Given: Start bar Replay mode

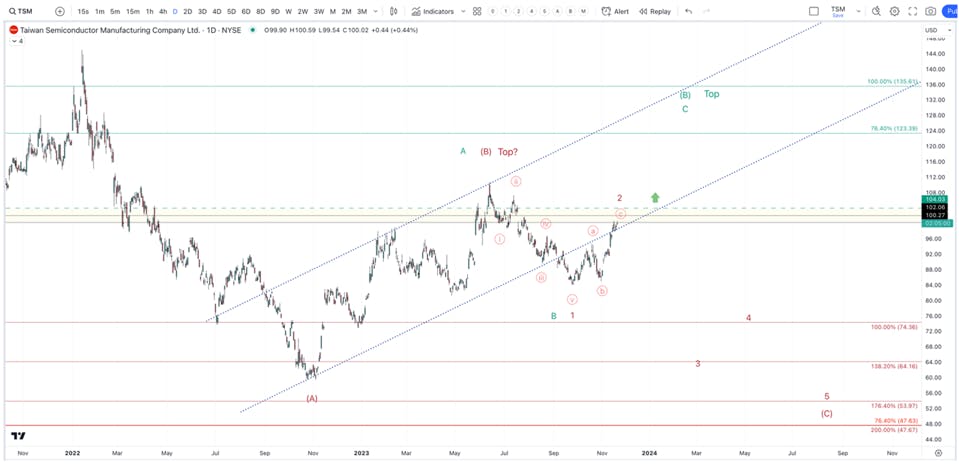Looking at the screenshot, I should click(655, 11).
